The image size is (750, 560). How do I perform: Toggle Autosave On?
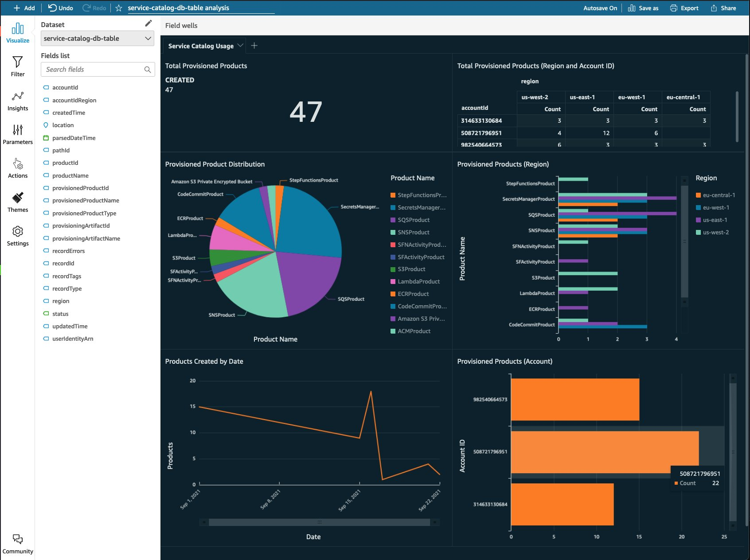(x=600, y=8)
